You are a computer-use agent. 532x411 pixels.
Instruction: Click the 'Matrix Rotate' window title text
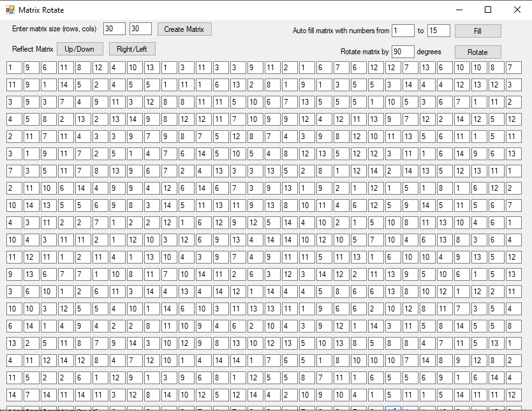[x=41, y=10]
